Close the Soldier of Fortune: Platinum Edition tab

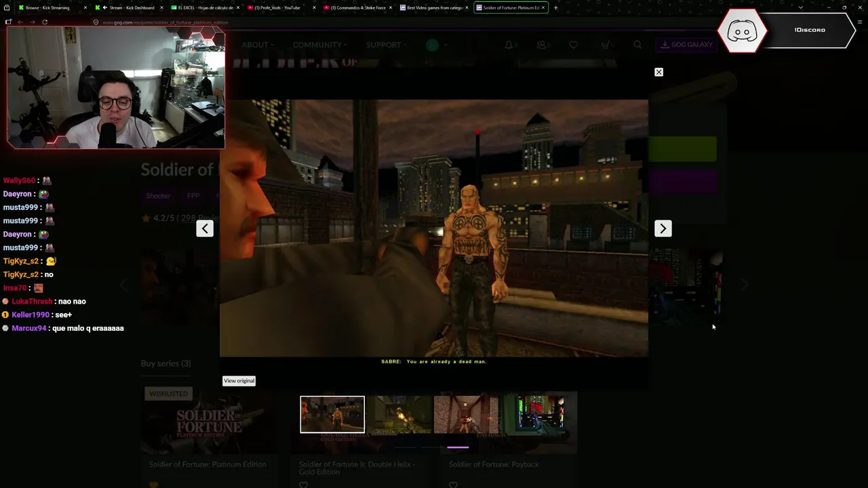(543, 7)
